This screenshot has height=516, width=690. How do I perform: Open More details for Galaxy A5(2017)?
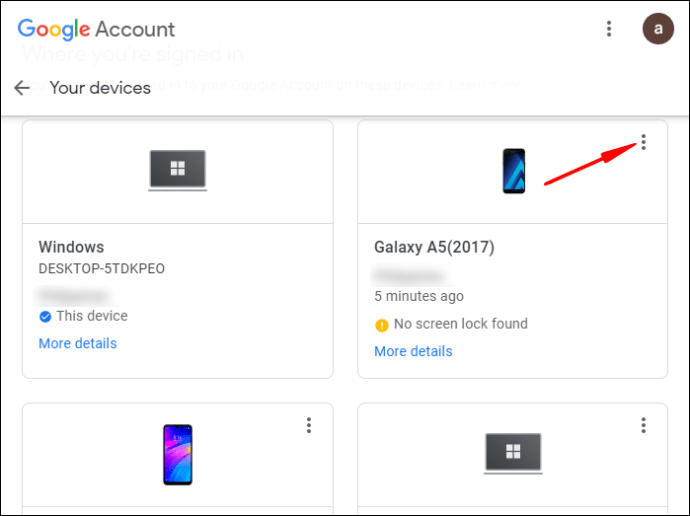pyautogui.click(x=413, y=351)
